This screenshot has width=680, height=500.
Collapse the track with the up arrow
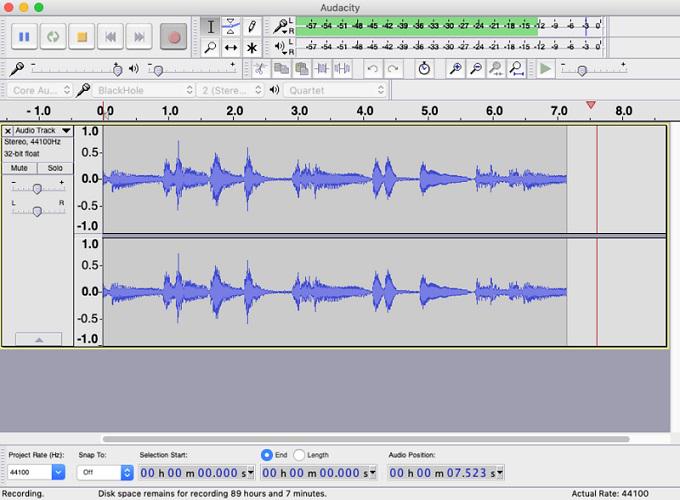pos(39,340)
